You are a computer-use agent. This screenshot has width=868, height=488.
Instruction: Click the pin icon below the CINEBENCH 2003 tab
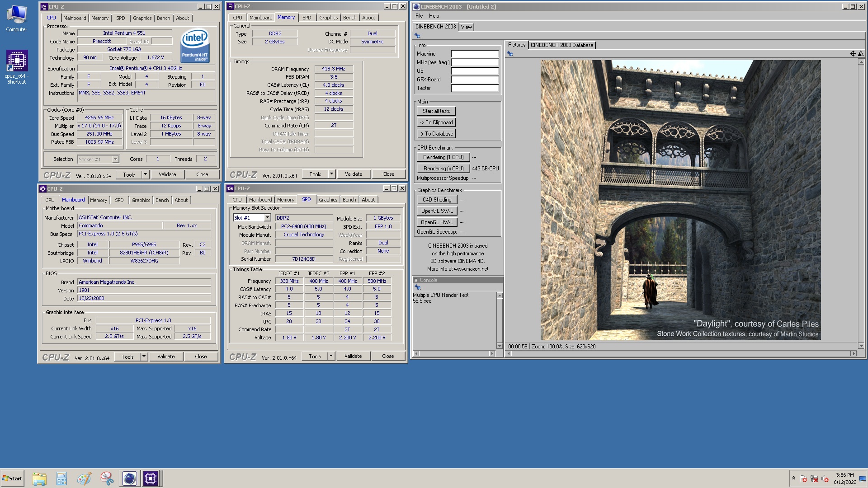(417, 36)
